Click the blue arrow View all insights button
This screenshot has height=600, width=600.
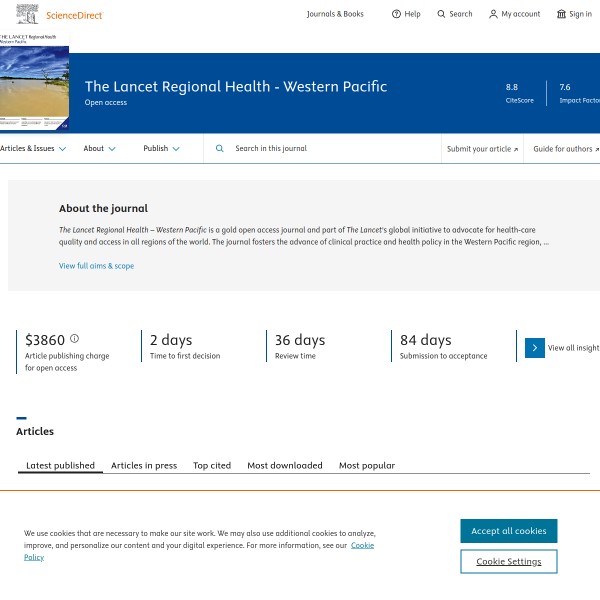pos(535,348)
